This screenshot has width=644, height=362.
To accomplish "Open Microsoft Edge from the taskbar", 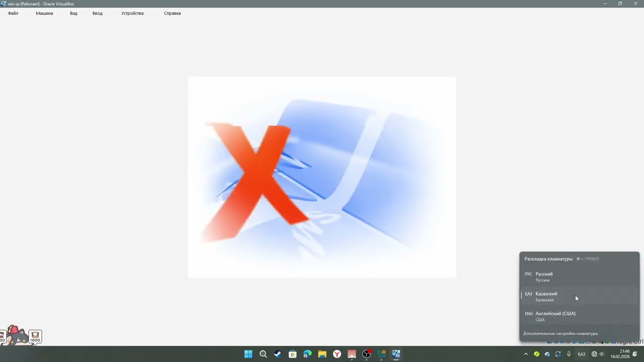I will point(307,354).
